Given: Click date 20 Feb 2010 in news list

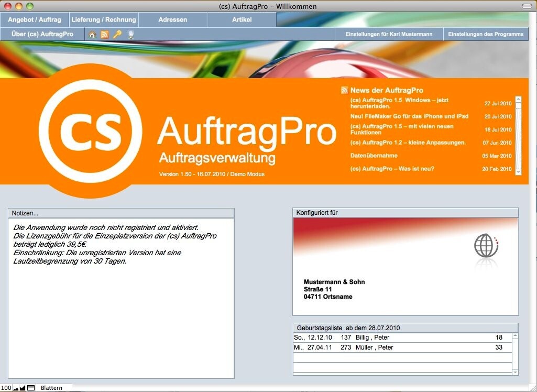Looking at the screenshot, I should [497, 169].
